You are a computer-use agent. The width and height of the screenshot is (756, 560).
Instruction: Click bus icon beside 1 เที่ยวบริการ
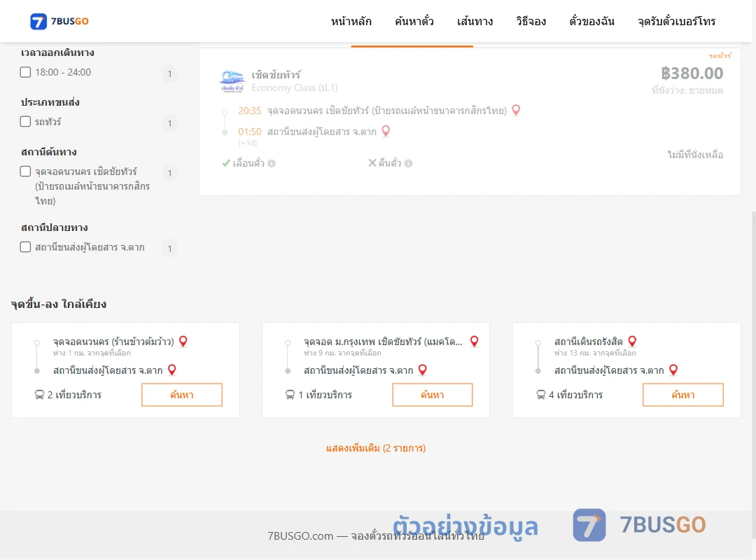click(x=290, y=395)
